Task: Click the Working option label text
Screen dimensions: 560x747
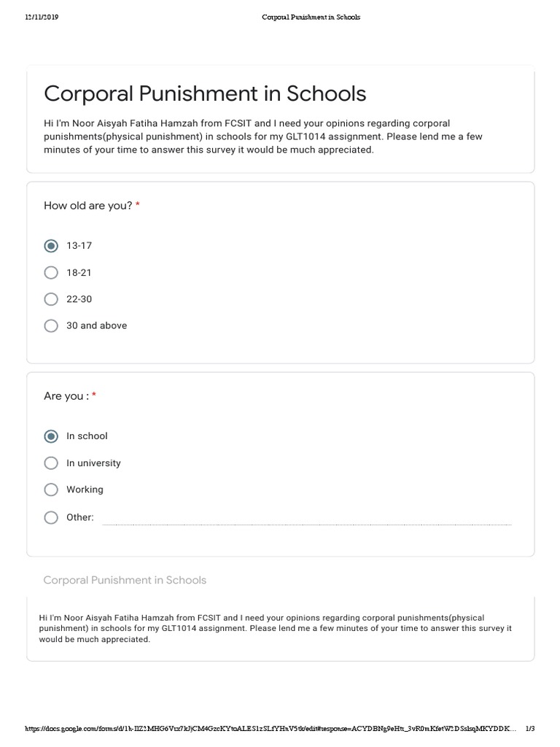Action: tap(85, 489)
